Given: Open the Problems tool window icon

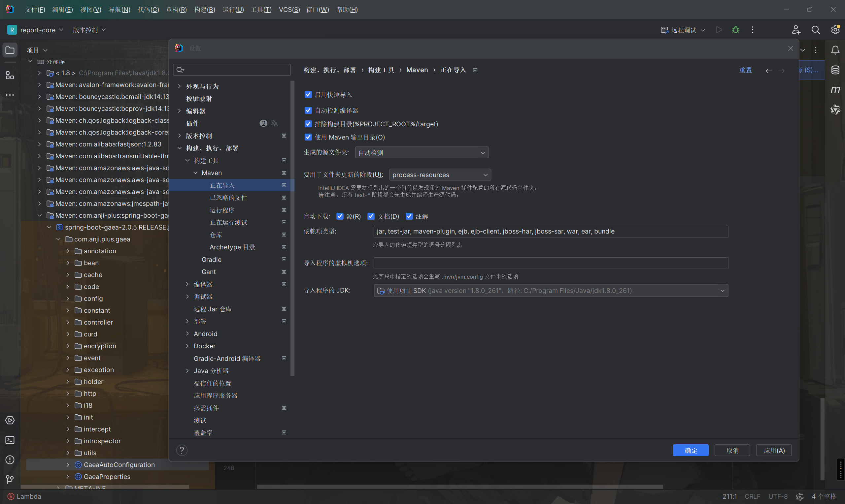Looking at the screenshot, I should coord(10,459).
